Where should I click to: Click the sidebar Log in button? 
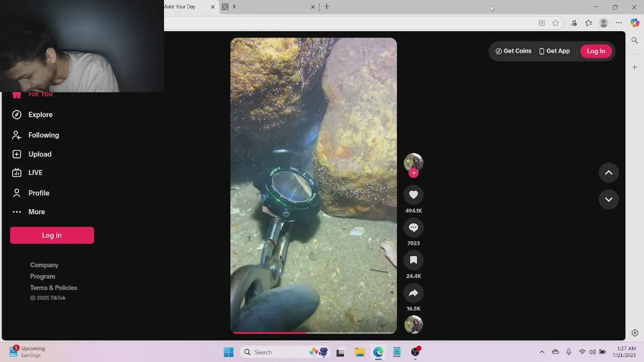pyautogui.click(x=52, y=235)
